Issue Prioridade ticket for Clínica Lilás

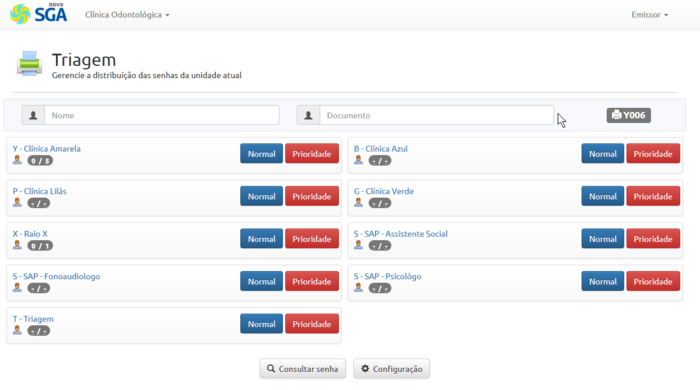point(312,196)
